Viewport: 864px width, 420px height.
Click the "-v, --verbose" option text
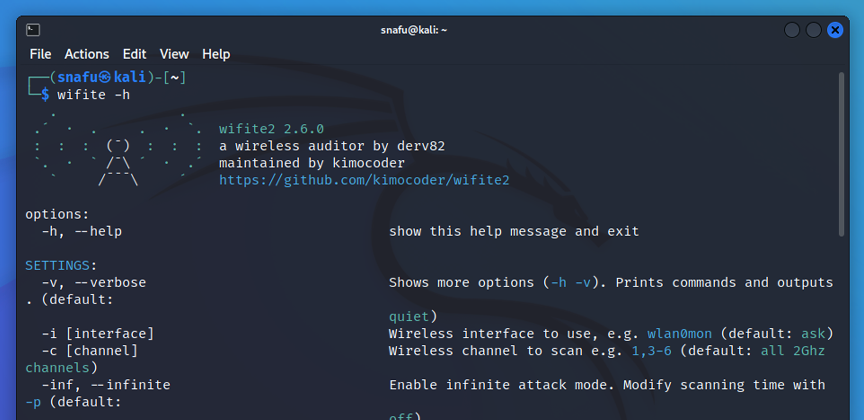click(x=94, y=282)
